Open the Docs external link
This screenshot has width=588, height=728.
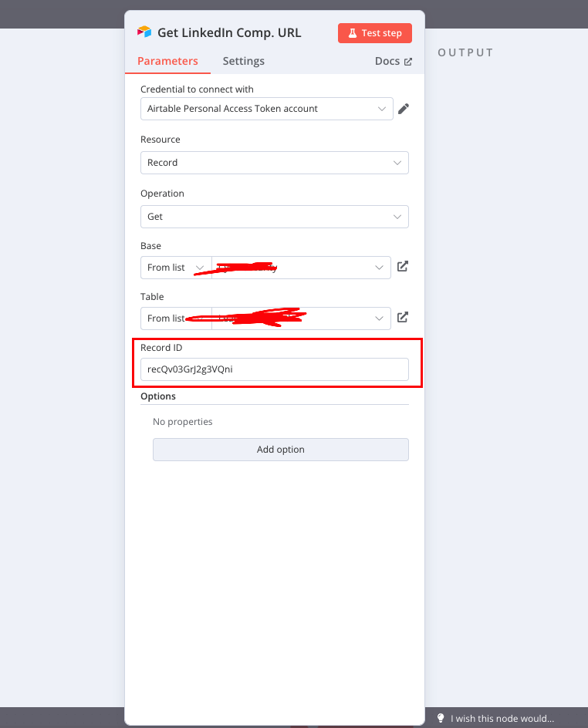(393, 61)
